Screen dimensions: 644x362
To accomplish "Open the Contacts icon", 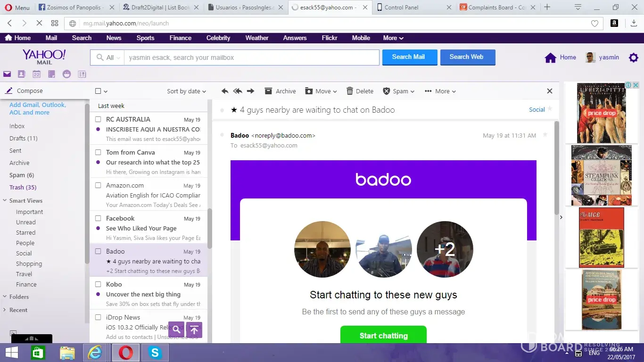I will click(x=21, y=74).
